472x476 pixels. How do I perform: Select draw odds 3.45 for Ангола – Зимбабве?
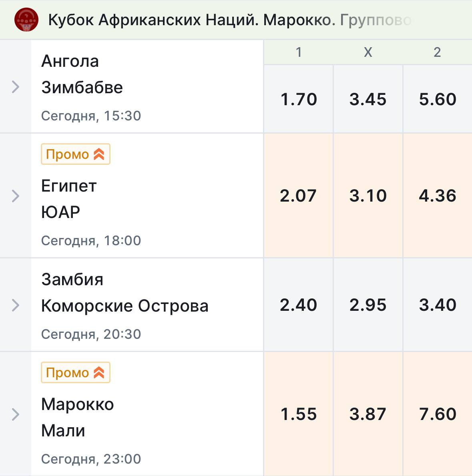point(368,99)
